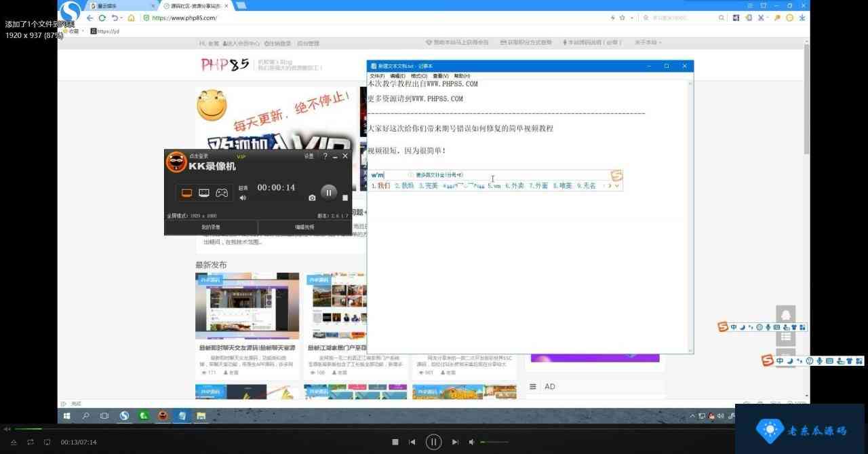Open 我的录像 in KK recorder
The width and height of the screenshot is (868, 454).
(x=211, y=227)
